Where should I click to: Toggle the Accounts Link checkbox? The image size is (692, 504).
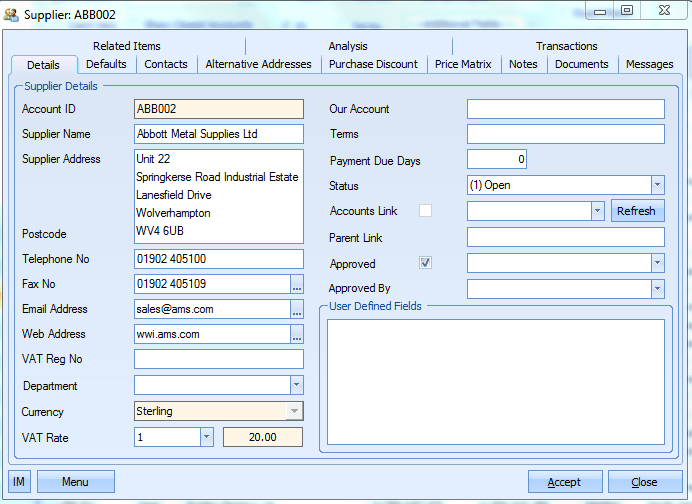pyautogui.click(x=425, y=211)
